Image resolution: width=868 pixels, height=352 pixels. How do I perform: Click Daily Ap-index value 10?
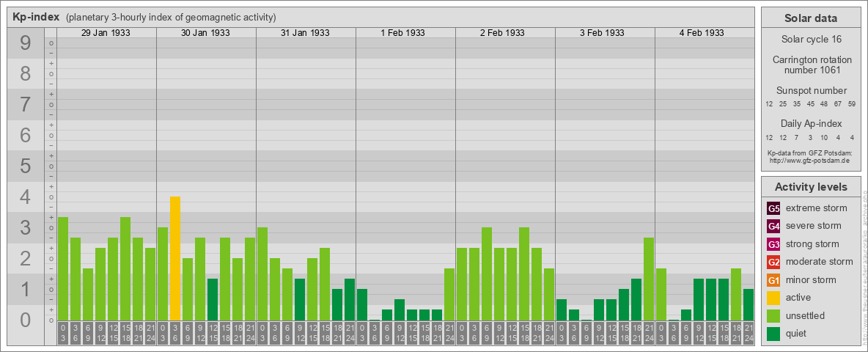pos(824,137)
